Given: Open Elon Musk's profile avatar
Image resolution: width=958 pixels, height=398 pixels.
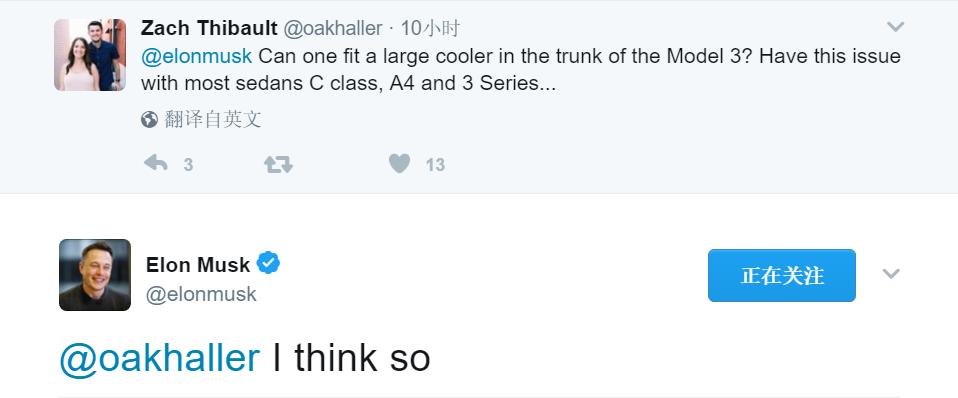Looking at the screenshot, I should point(95,275).
